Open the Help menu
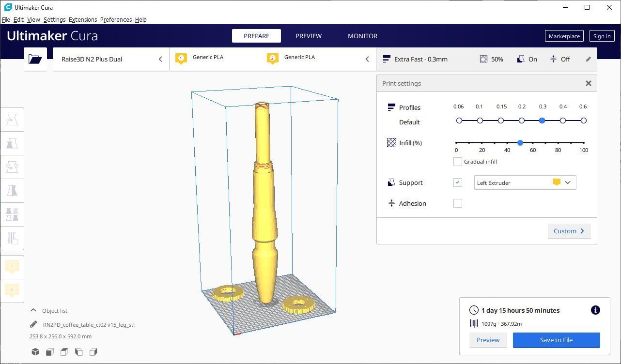Image resolution: width=621 pixels, height=364 pixels. pyautogui.click(x=141, y=19)
